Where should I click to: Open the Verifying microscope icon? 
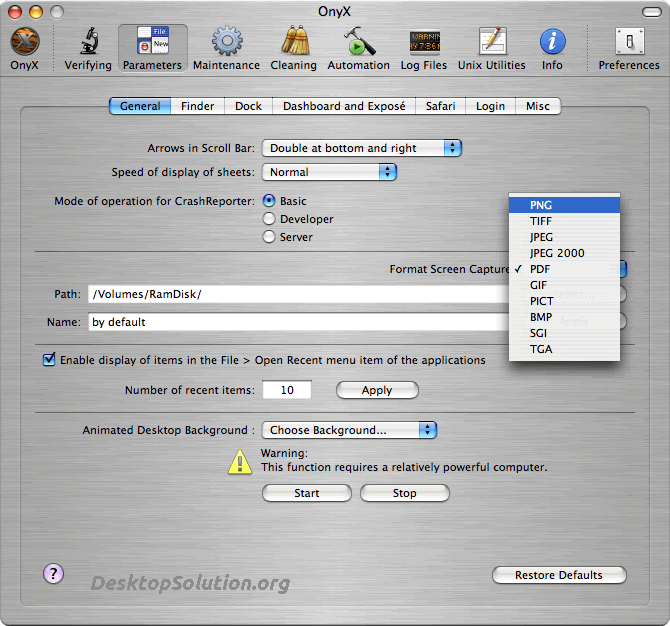(x=88, y=43)
